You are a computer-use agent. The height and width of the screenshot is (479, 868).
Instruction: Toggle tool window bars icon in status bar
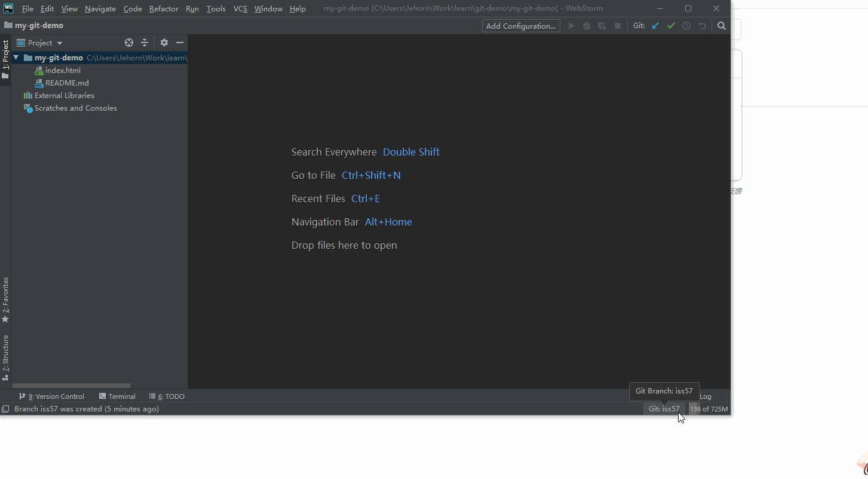tap(5, 409)
